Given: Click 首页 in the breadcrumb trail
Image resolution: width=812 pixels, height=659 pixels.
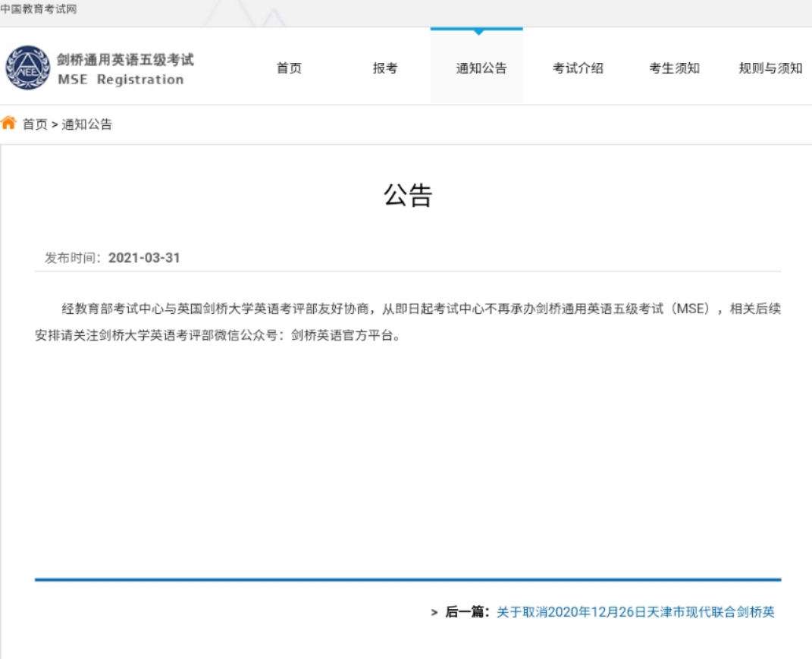Looking at the screenshot, I should click(35, 124).
